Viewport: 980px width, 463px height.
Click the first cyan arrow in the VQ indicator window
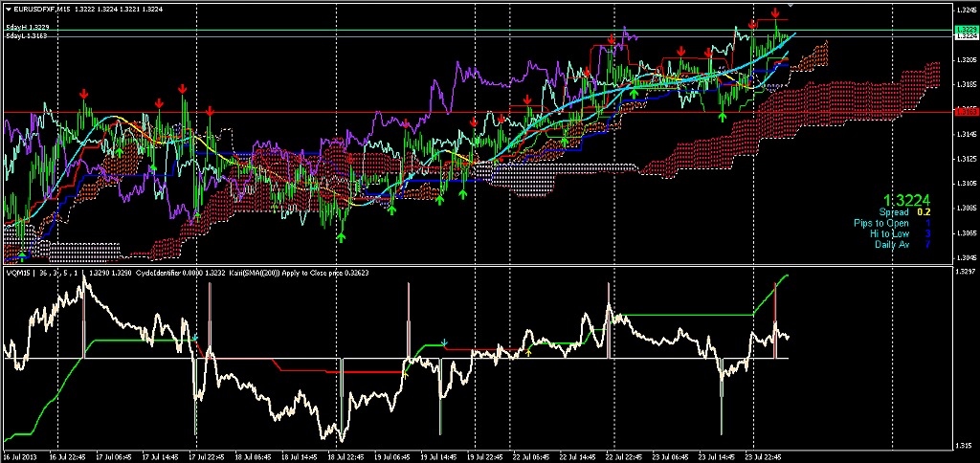coord(195,339)
